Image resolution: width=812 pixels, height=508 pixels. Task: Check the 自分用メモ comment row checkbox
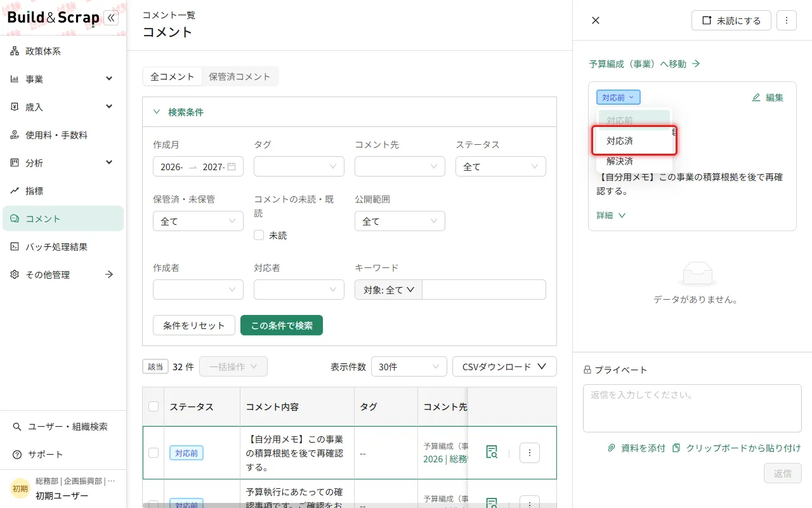coord(154,453)
